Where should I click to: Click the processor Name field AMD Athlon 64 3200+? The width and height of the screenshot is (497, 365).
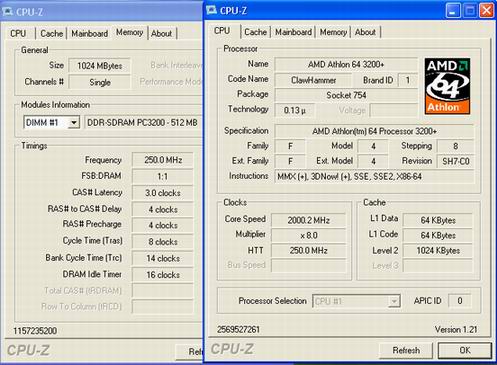346,64
